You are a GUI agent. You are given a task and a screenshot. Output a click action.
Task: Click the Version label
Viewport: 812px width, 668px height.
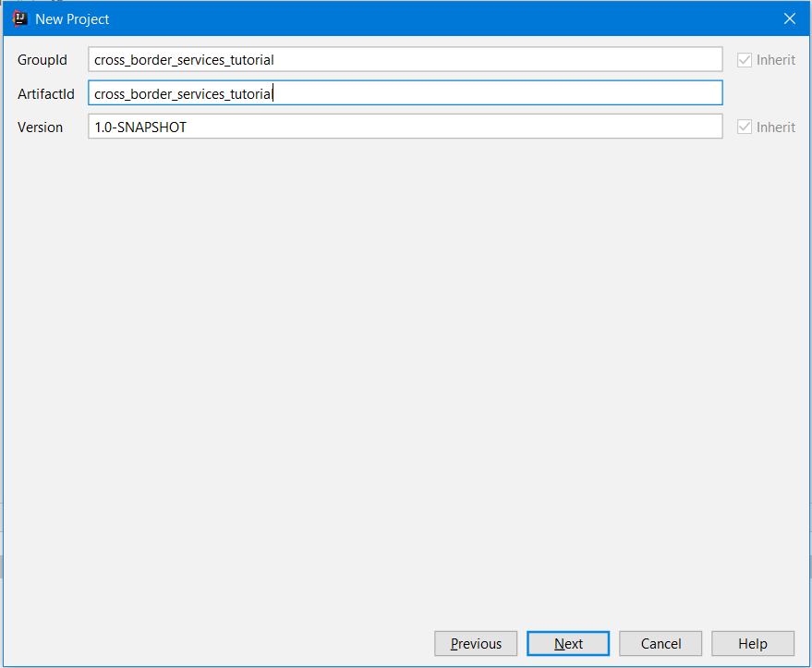(40, 128)
